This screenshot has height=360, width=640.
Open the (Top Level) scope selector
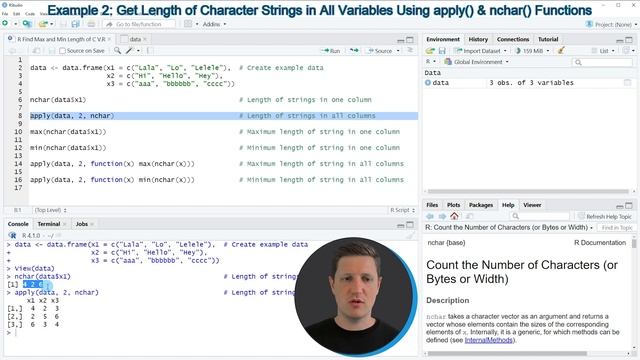pyautogui.click(x=51, y=210)
